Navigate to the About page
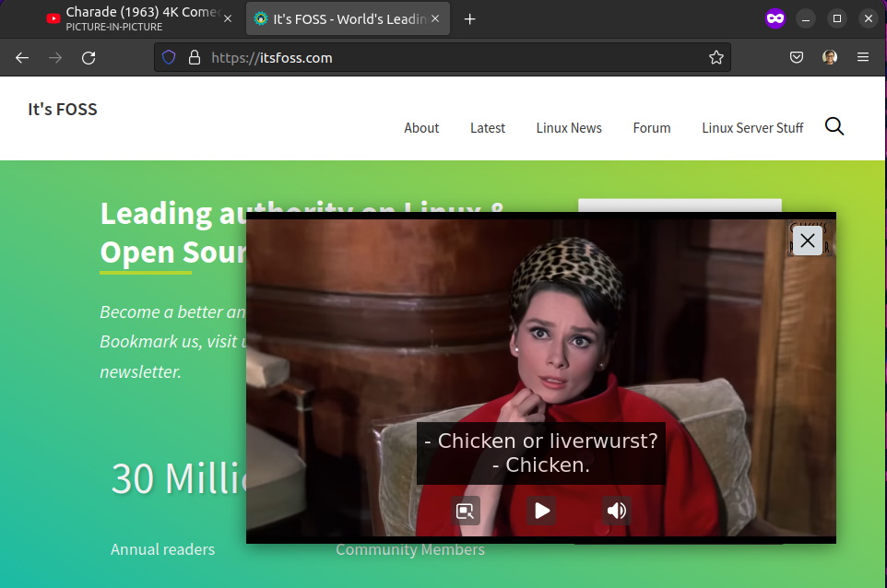 [421, 128]
